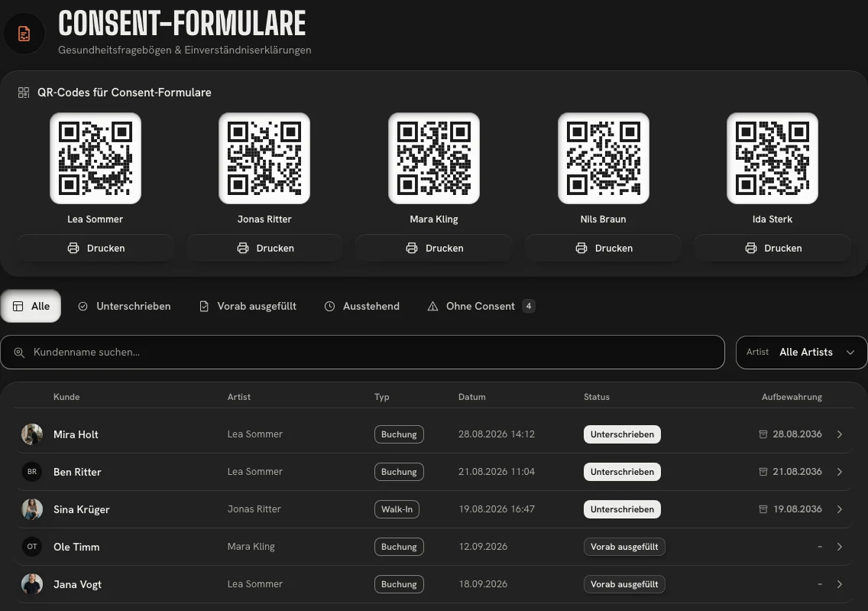
Task: Click printer icon in Jonas Ritter's Drucken button
Action: pos(242,249)
